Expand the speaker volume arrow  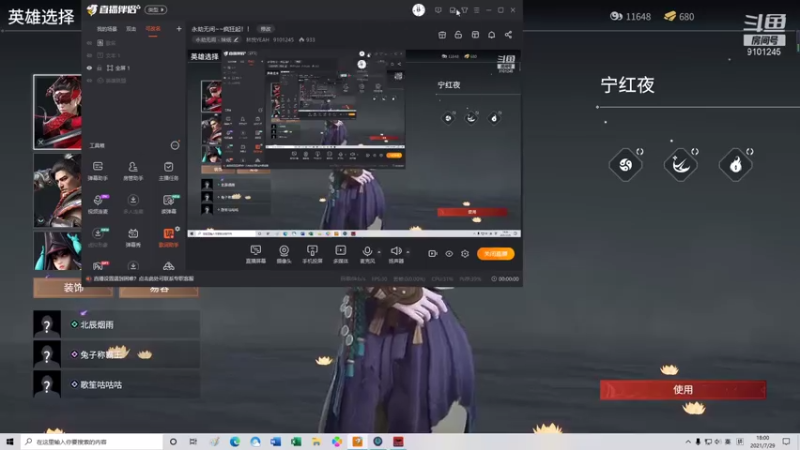(x=408, y=252)
